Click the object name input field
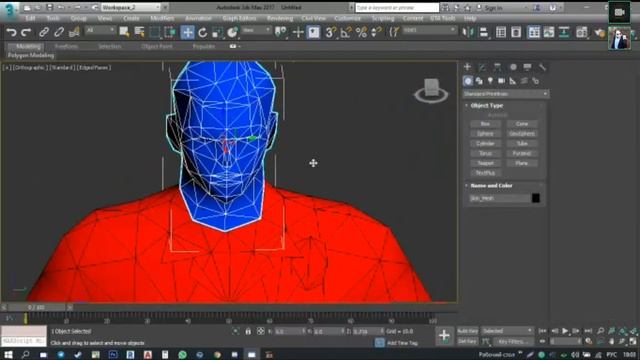 pos(500,198)
